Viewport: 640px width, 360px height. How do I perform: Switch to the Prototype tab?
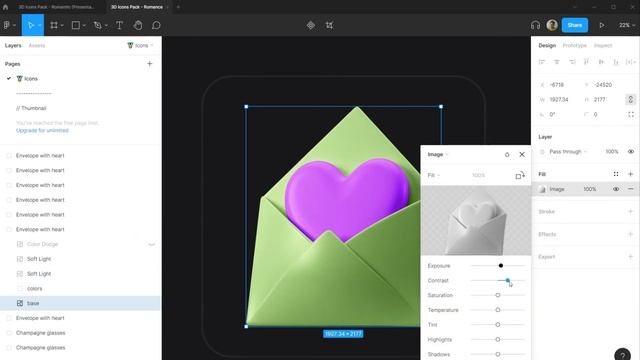[x=574, y=46]
